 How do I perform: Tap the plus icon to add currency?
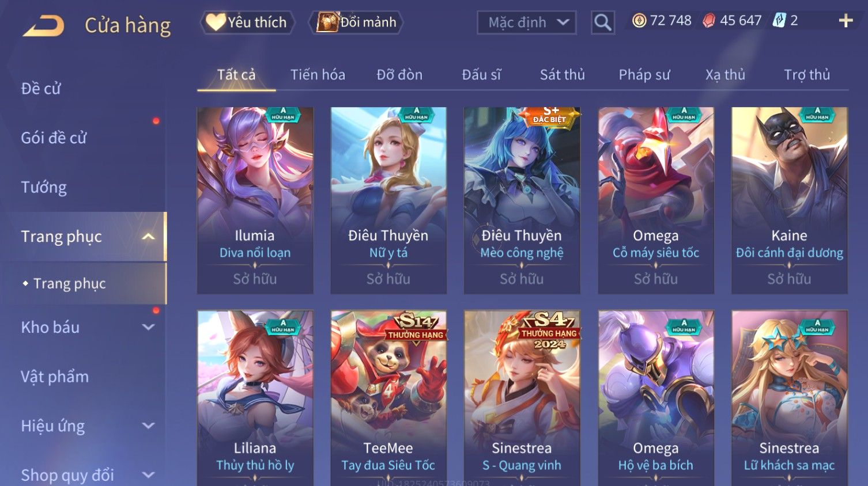[x=846, y=21]
